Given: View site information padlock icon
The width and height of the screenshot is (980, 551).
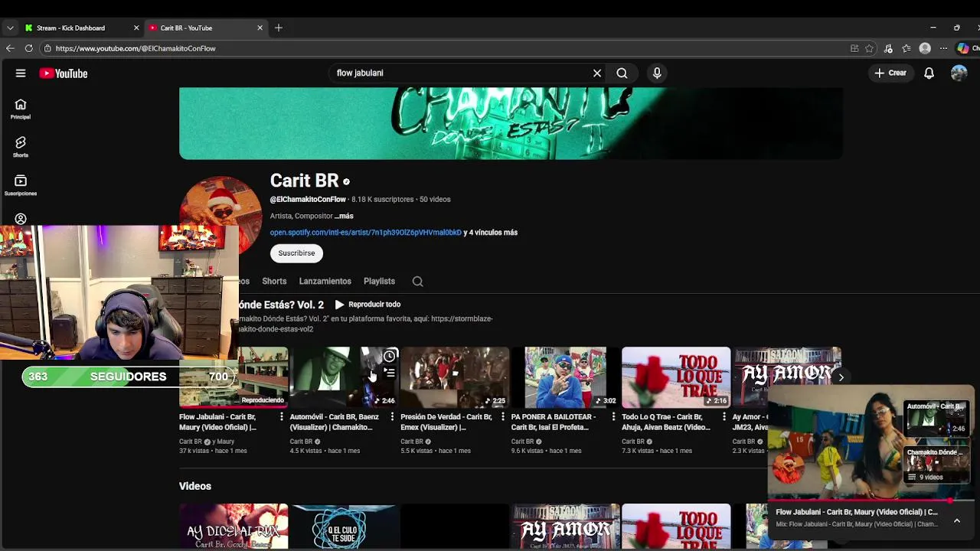Looking at the screenshot, I should click(x=47, y=48).
